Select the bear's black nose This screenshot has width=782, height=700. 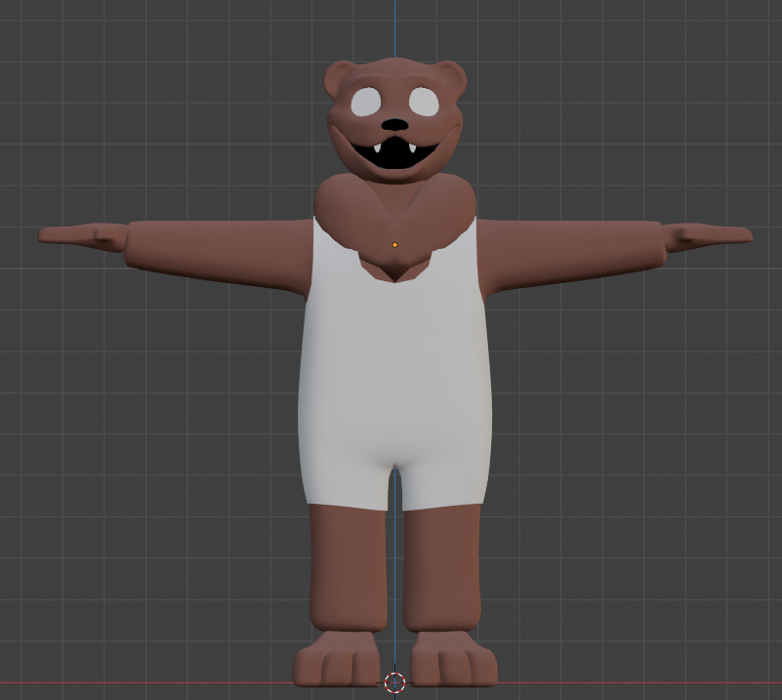(395, 125)
